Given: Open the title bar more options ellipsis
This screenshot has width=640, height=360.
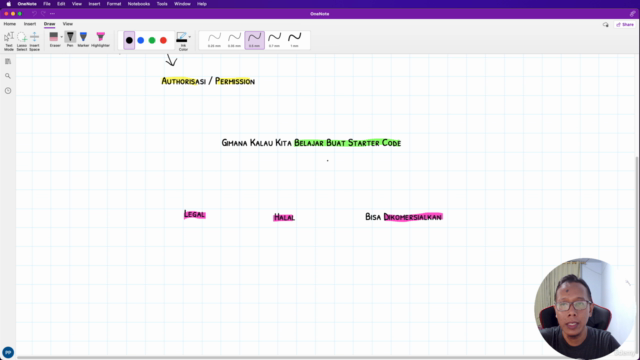Looking at the screenshot, I should 52,14.
